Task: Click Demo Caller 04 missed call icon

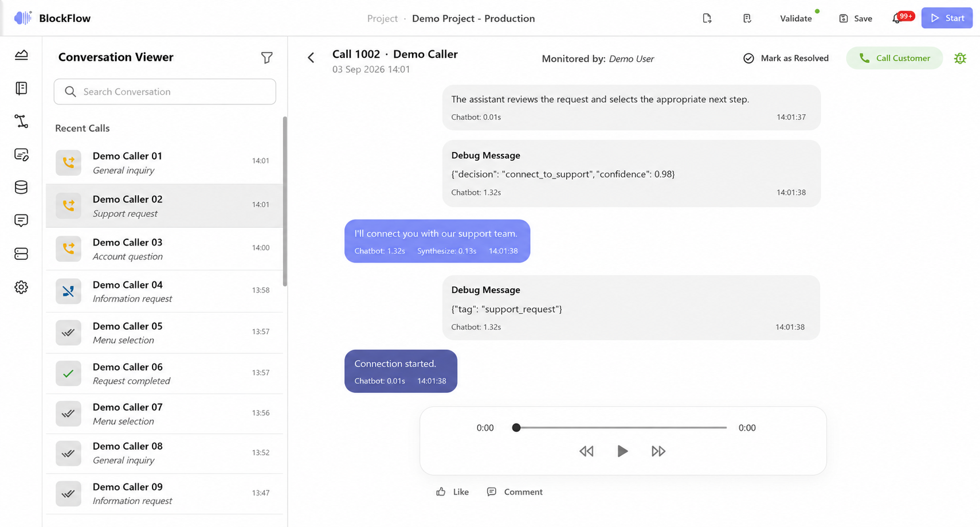Action: (68, 291)
